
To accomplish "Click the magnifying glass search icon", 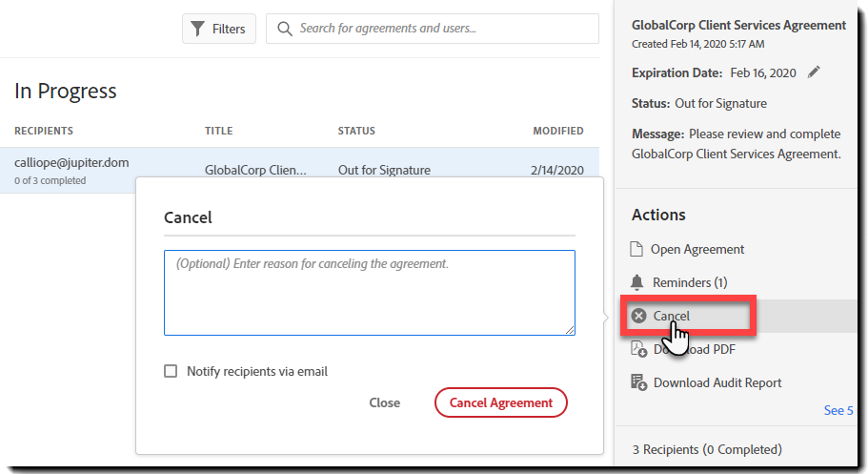I will click(284, 29).
